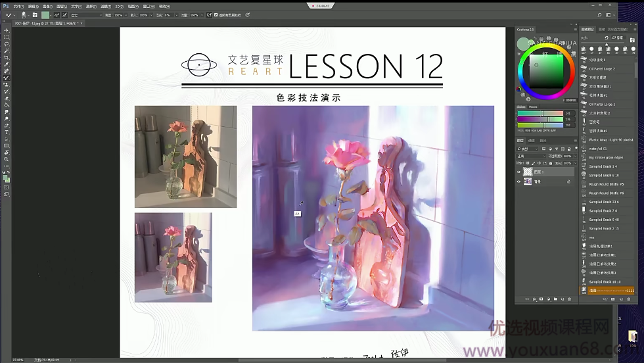The image size is (644, 363).
Task: Select the Mixer Brush tool in toolbox
Action: coord(6,78)
